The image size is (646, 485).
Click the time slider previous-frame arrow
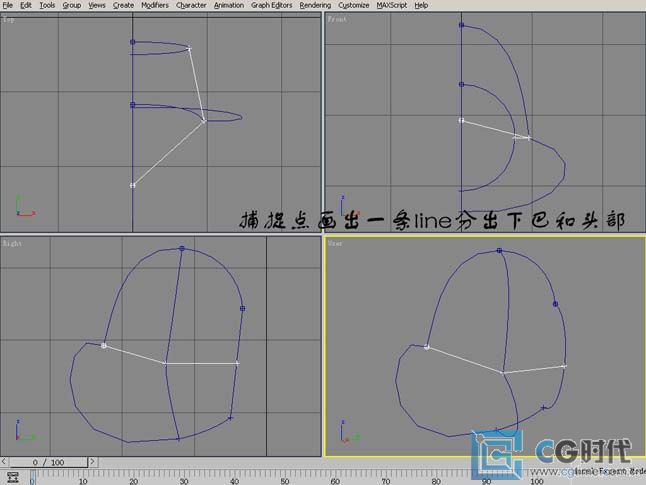point(4,462)
